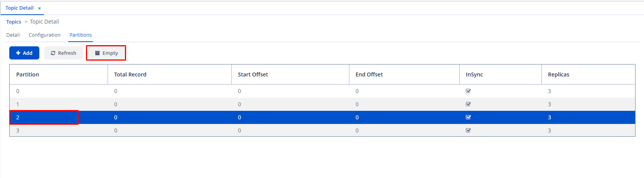Viewport: 644px width, 178px height.
Task: Click the plus icon on Add button
Action: [18, 53]
